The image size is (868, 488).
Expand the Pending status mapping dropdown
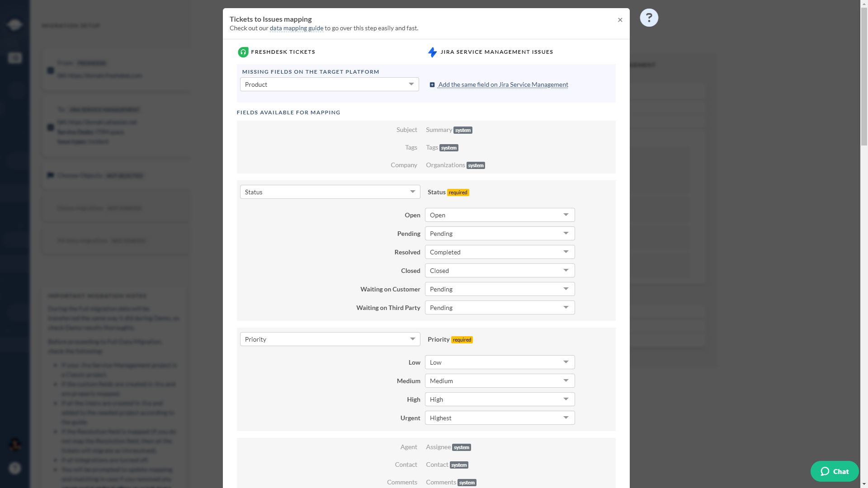point(500,234)
